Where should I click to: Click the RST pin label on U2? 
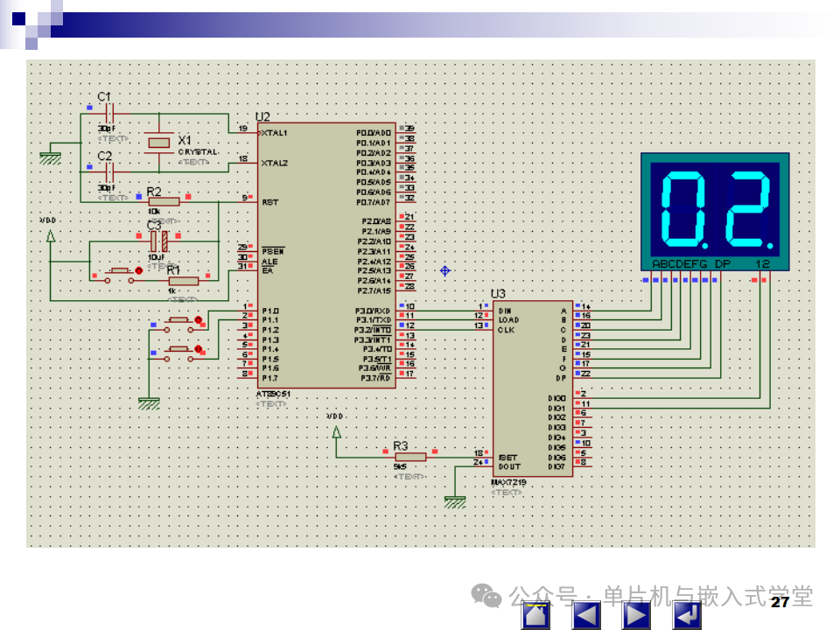pos(270,202)
